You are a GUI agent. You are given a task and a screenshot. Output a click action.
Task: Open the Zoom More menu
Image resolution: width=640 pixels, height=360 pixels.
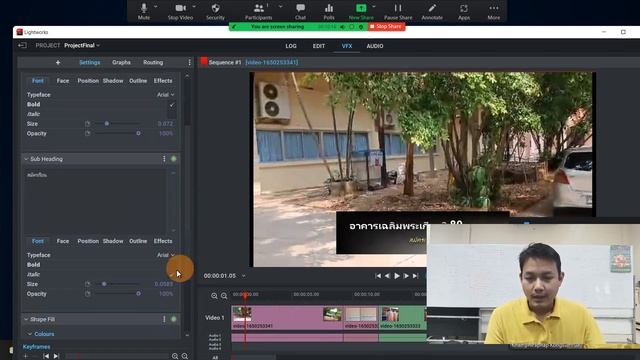point(493,11)
